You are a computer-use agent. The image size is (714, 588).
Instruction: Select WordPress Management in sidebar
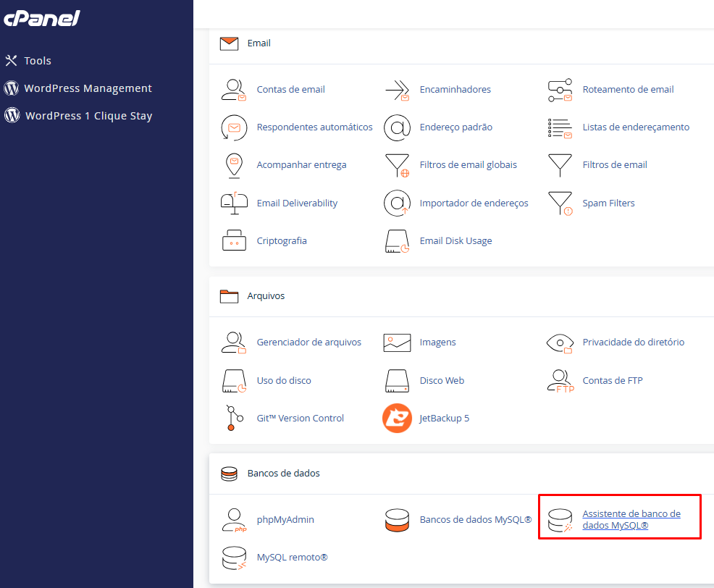(x=88, y=88)
